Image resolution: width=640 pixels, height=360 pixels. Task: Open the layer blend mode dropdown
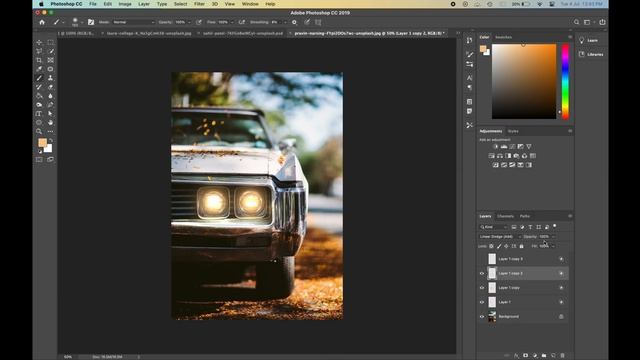pos(500,237)
